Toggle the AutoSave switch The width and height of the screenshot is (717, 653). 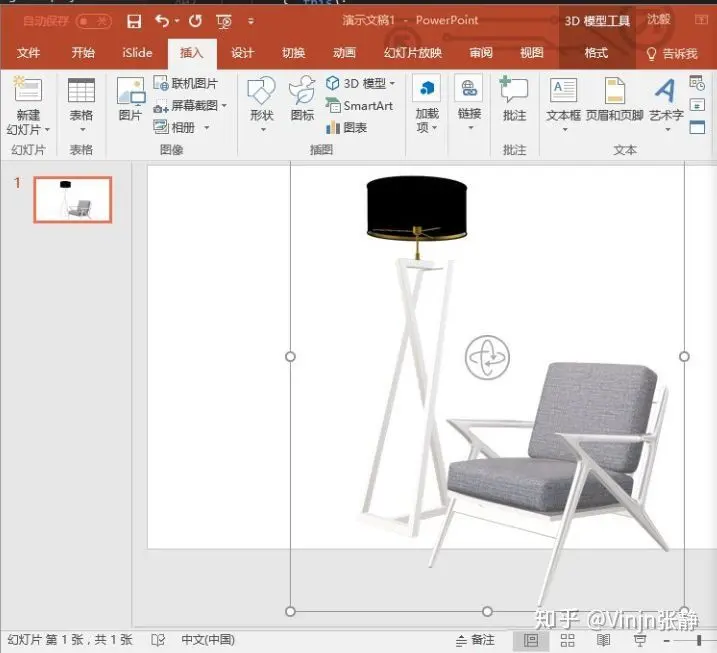[94, 21]
